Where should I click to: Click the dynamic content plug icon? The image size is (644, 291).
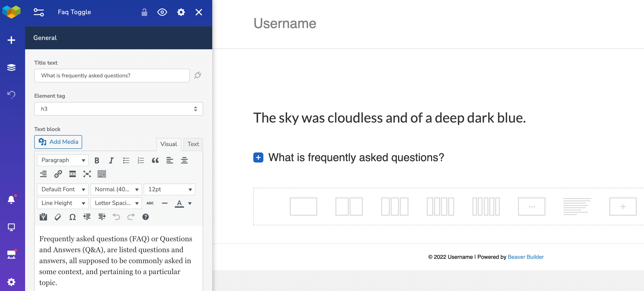click(198, 75)
